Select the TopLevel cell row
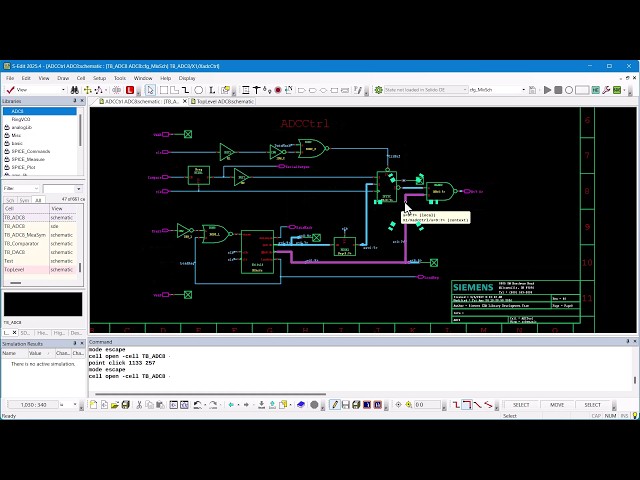This screenshot has height=480, width=640. (39, 270)
